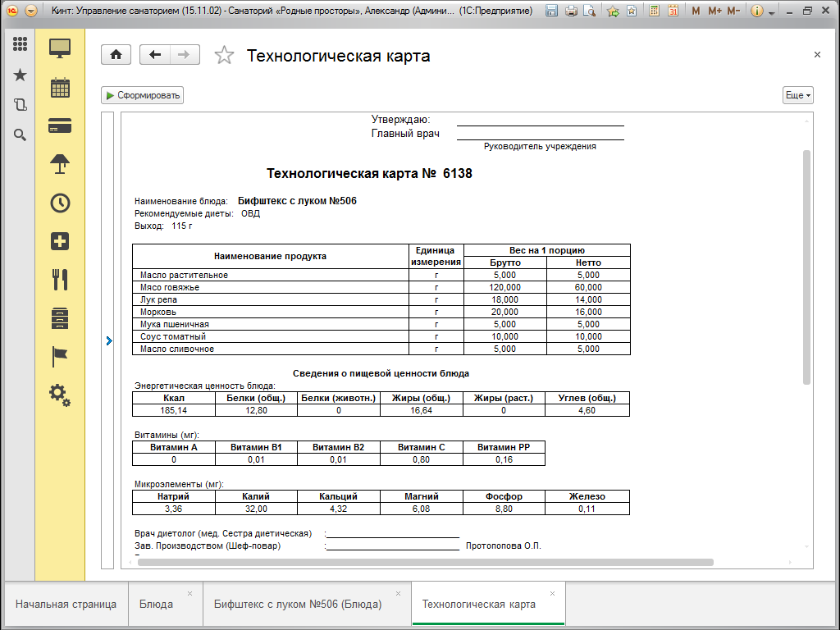Open Favorites star in left strip

coord(20,75)
